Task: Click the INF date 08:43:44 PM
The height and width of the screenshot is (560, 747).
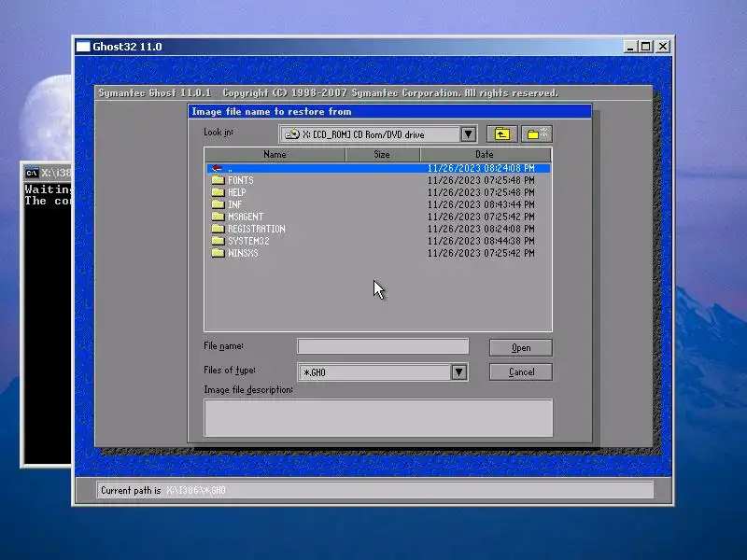Action: 481,204
